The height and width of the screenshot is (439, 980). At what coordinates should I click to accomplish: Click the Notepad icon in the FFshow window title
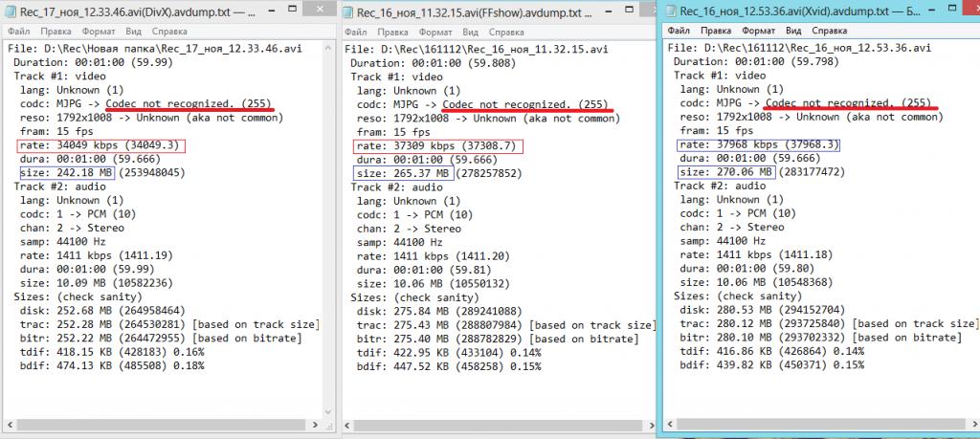348,12
